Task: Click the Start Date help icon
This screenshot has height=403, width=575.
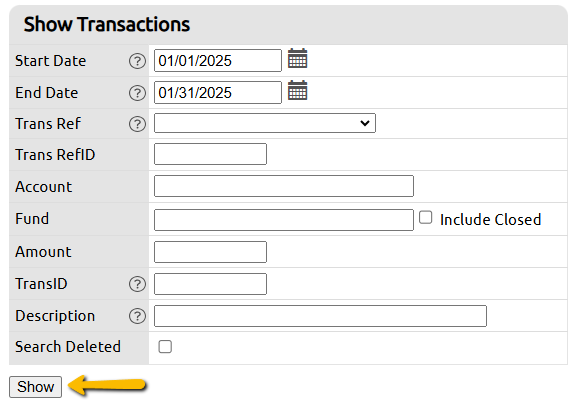Action: point(138,61)
